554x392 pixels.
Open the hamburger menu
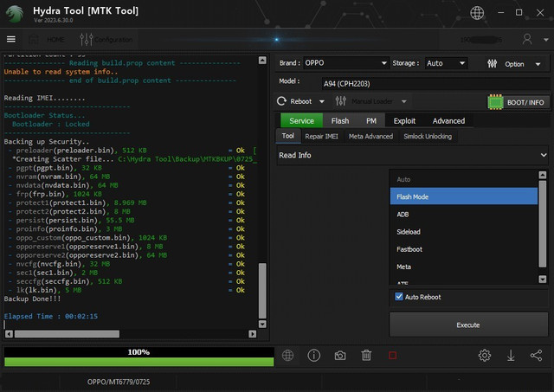[11, 39]
